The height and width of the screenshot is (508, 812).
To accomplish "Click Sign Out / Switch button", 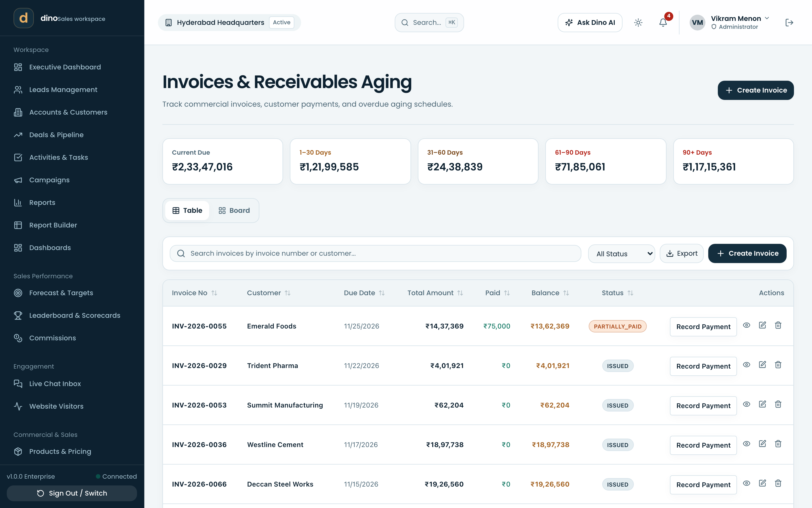I will click(x=72, y=493).
